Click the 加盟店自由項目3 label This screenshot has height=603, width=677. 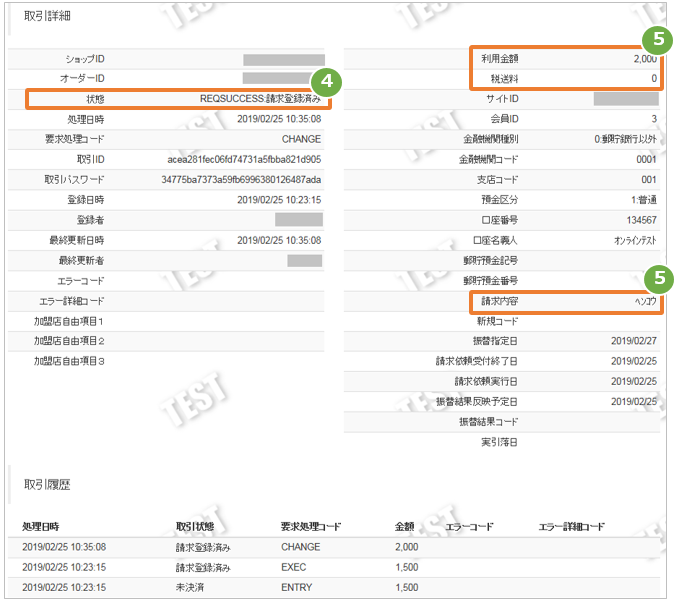coord(69,361)
